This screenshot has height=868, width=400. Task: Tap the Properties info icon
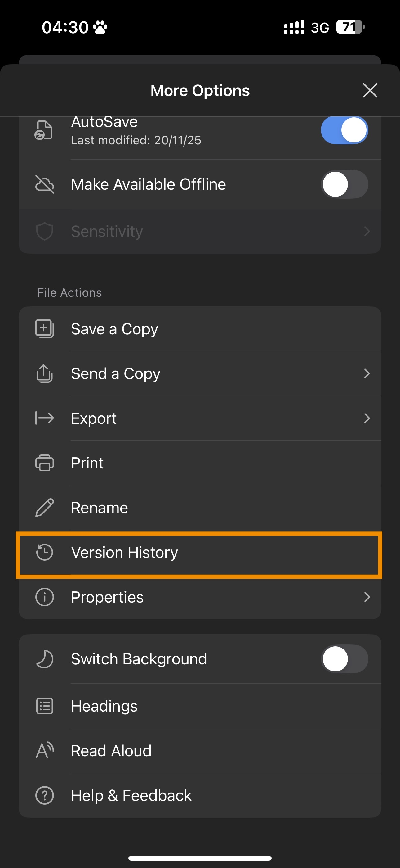coord(44,597)
